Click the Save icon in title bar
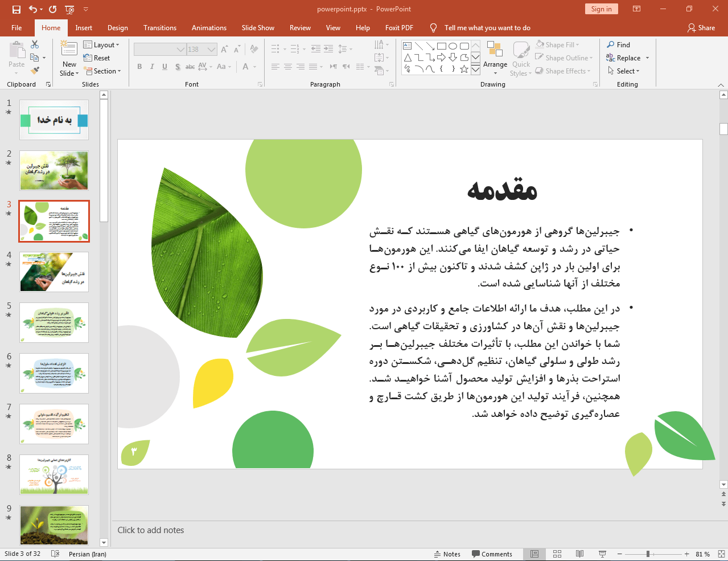 pyautogui.click(x=16, y=9)
